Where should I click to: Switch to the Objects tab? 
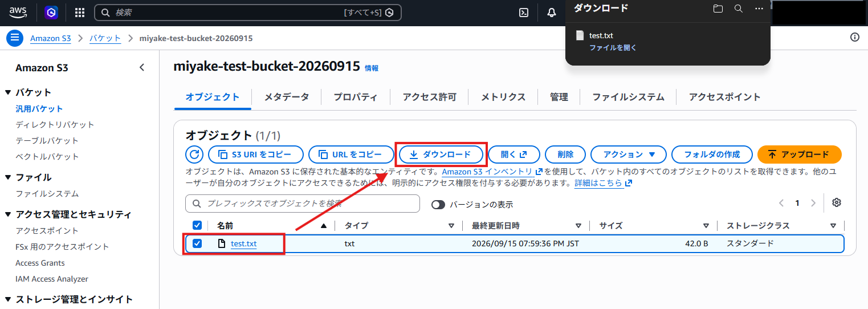pos(213,97)
